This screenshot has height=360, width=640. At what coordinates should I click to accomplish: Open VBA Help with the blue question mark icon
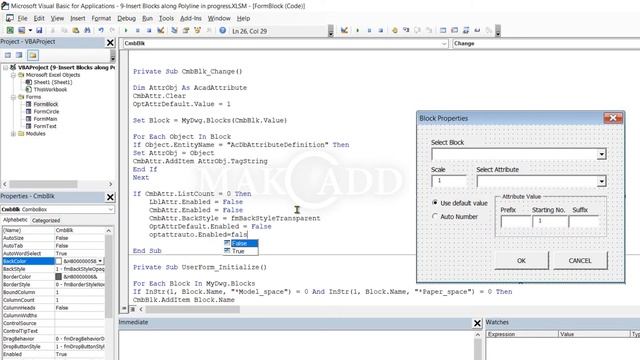pyautogui.click(x=222, y=30)
